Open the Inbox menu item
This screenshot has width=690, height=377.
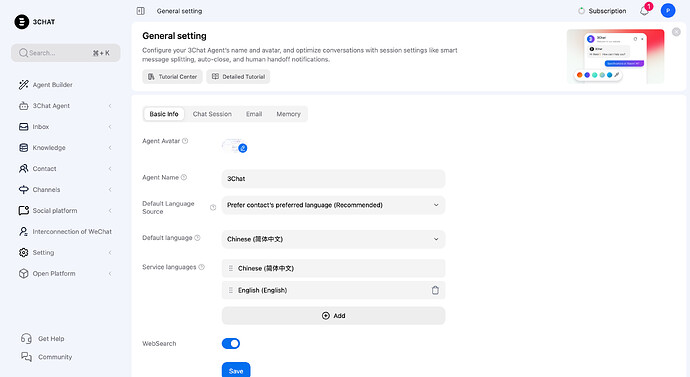click(x=65, y=127)
